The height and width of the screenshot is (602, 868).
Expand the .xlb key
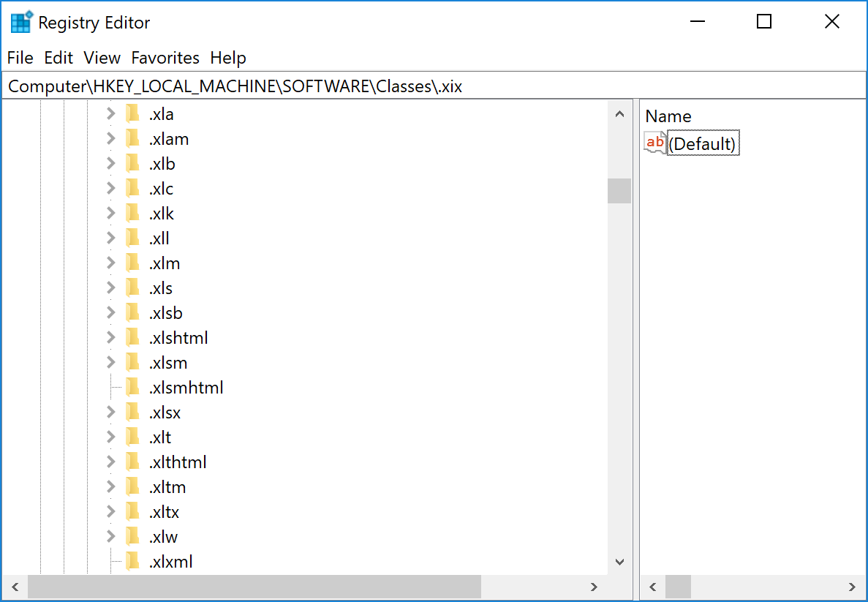[110, 164]
